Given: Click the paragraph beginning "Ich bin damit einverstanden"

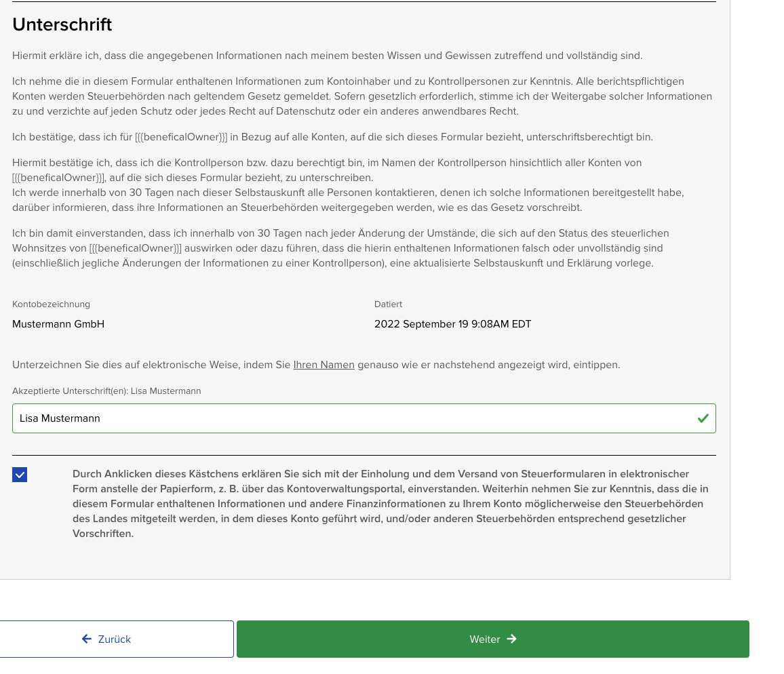Looking at the screenshot, I should 340,248.
